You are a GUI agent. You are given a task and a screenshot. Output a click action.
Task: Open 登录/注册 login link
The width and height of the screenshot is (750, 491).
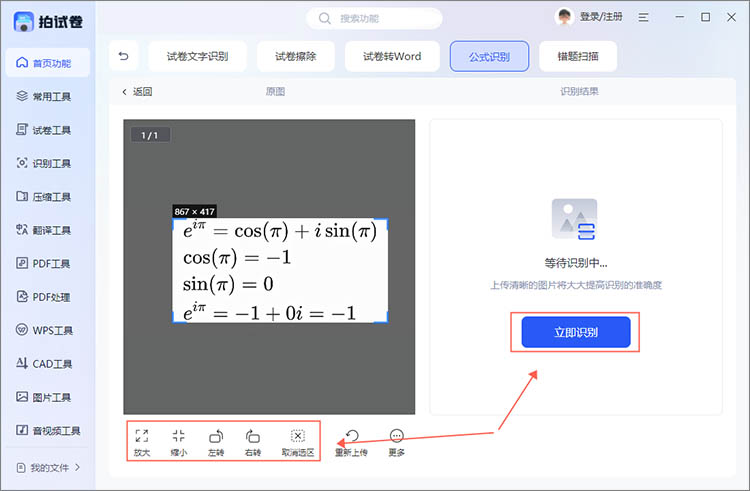tap(601, 17)
